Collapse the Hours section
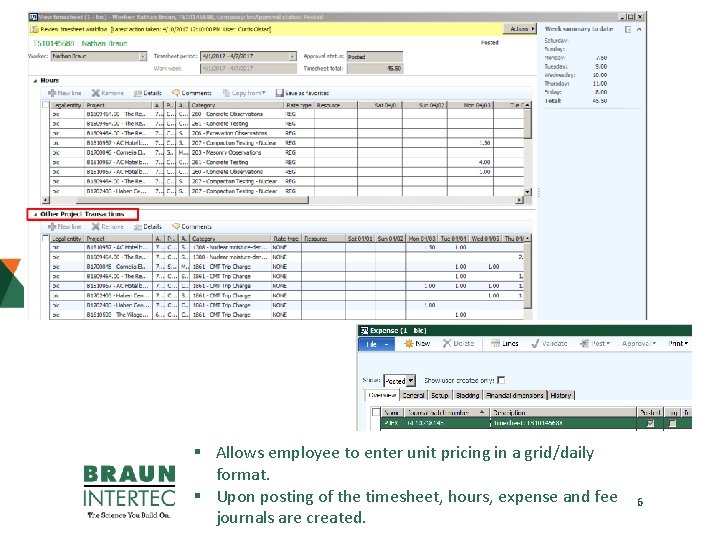Image resolution: width=720 pixels, height=540 pixels. click(x=35, y=81)
